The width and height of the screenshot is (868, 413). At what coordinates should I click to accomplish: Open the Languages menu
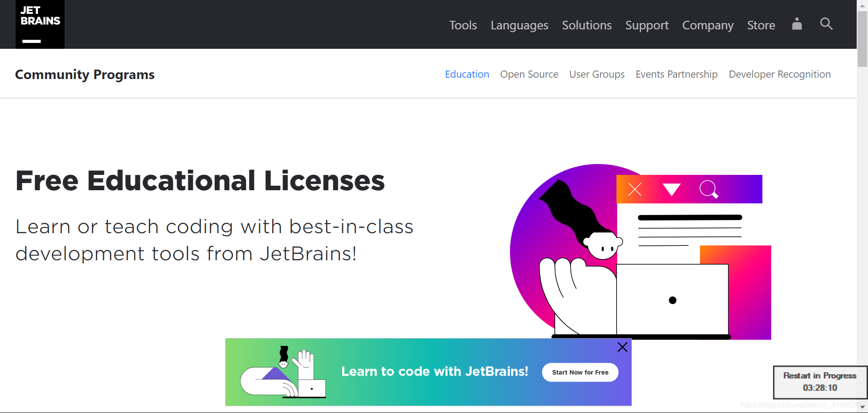(x=519, y=26)
